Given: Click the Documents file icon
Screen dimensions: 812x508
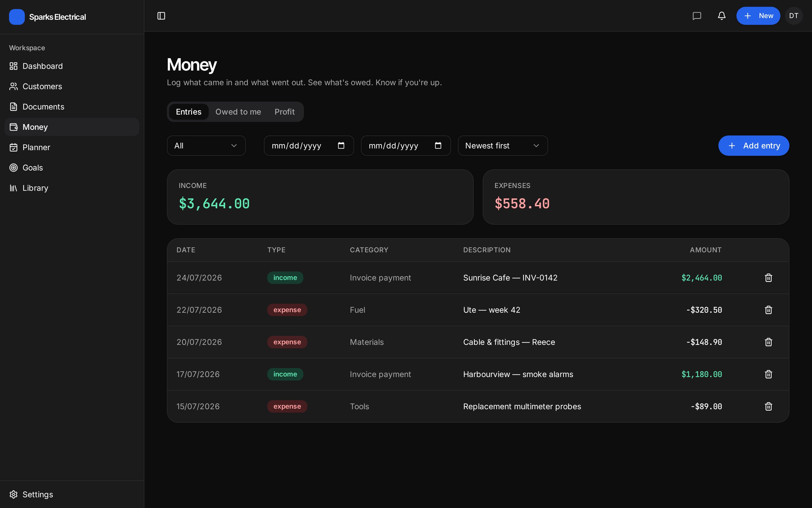Looking at the screenshot, I should click(14, 107).
